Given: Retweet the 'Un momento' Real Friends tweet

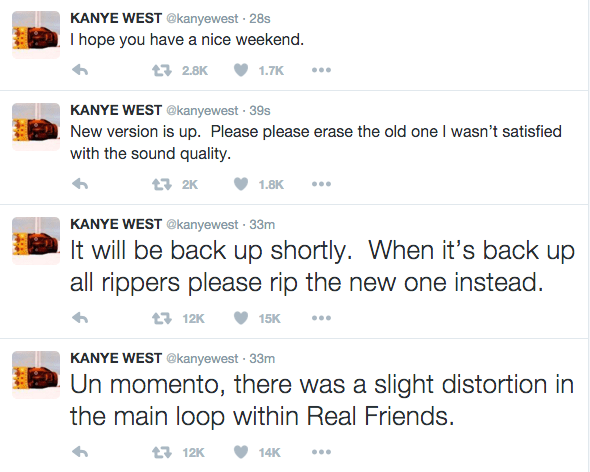Looking at the screenshot, I should [162, 452].
